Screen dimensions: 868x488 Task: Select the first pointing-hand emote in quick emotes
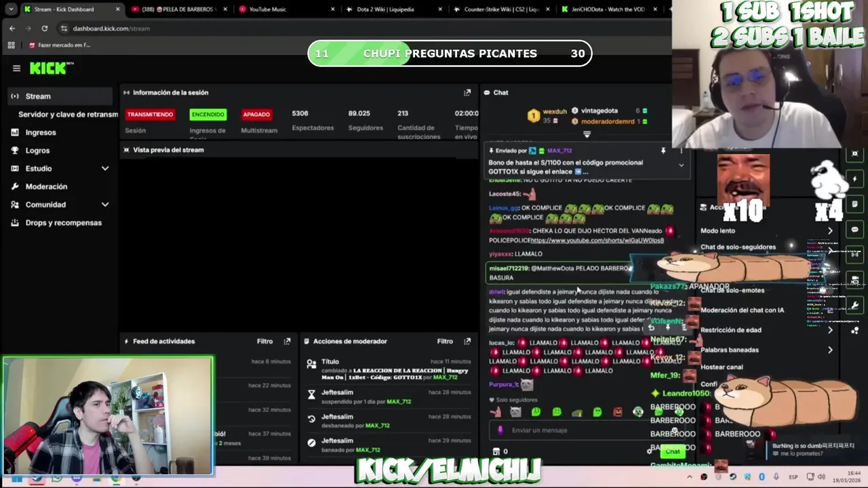point(496,411)
